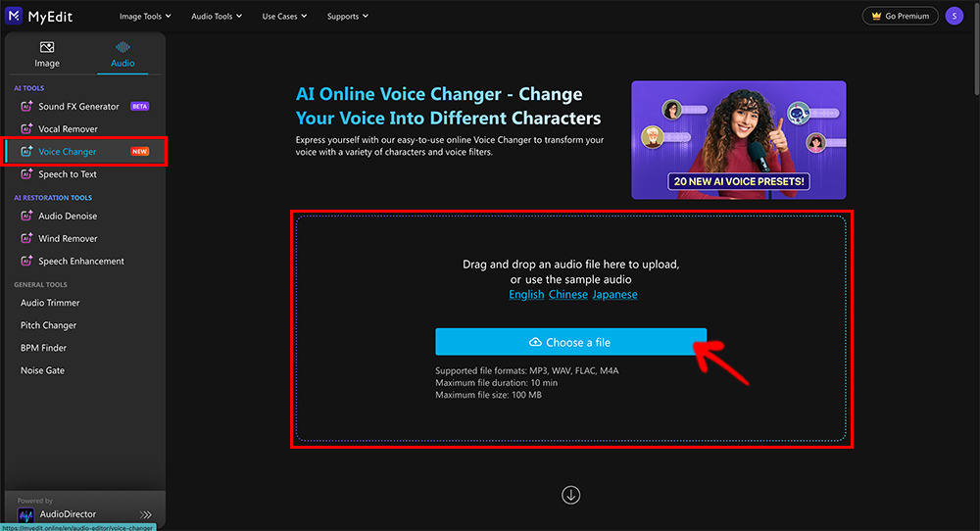Open the Image Tools dropdown menu

coord(145,17)
